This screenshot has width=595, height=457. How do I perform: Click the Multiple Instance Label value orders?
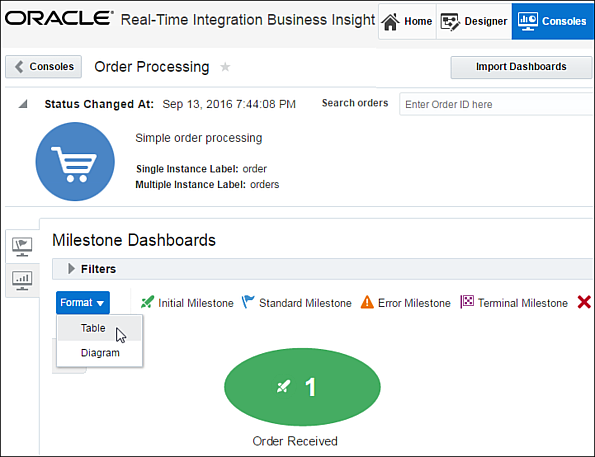tap(264, 184)
